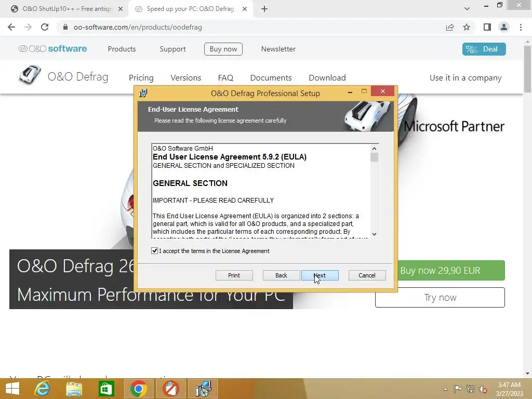Screen dimensions: 532x399
Task: Open the Chrome three-dot menu
Action: [521, 27]
